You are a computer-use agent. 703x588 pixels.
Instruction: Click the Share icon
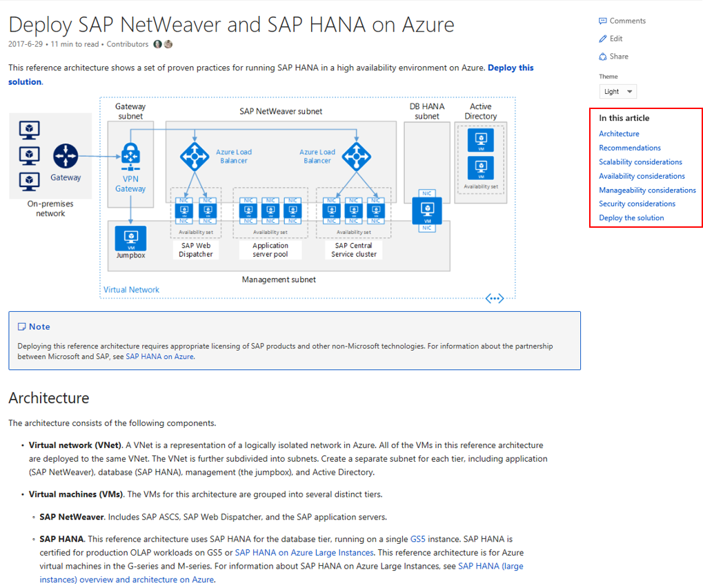coord(602,57)
